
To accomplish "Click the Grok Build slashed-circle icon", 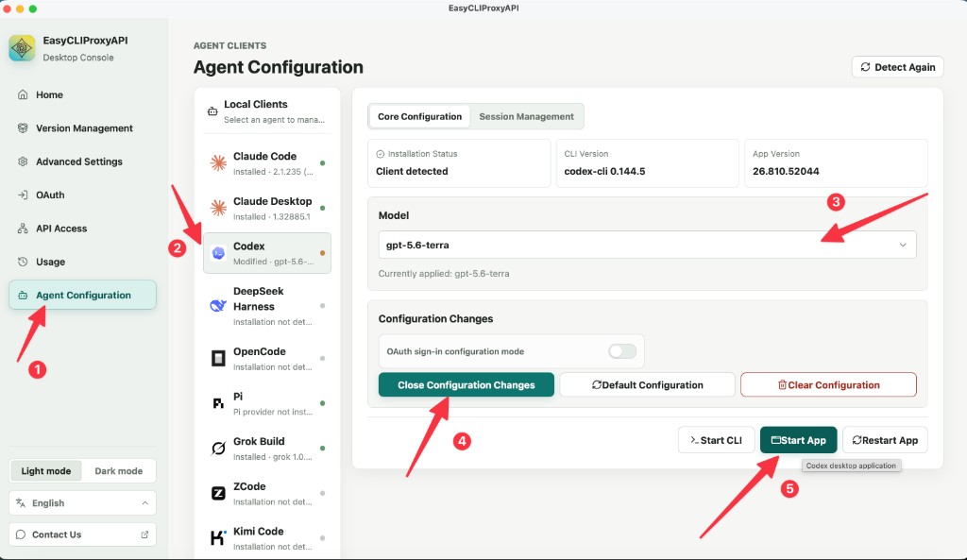I will point(218,449).
